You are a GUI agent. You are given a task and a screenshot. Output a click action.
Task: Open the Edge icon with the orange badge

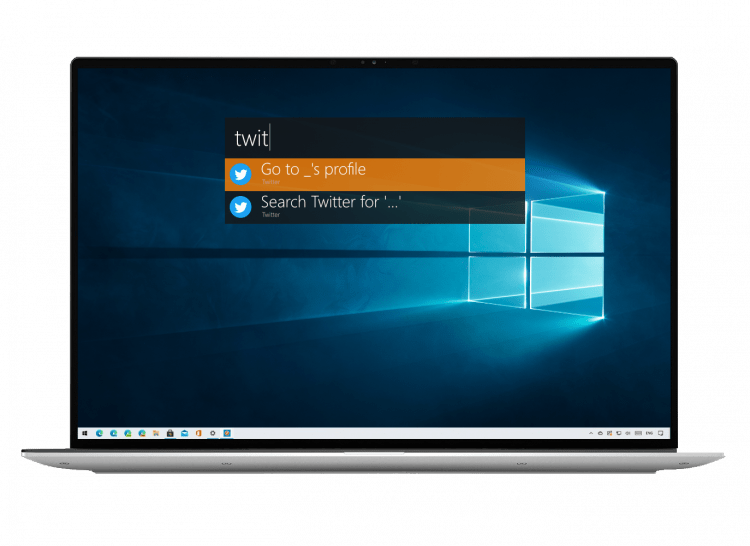(142, 433)
